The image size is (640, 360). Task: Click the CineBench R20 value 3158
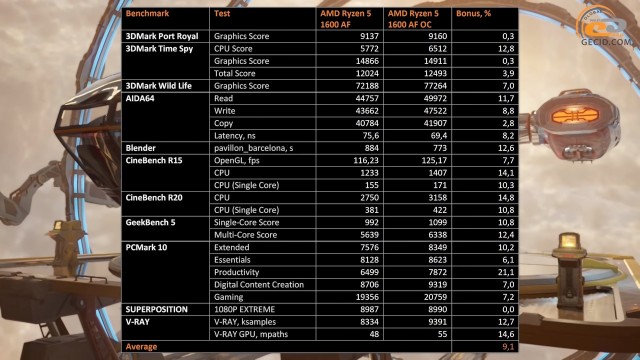pos(437,198)
